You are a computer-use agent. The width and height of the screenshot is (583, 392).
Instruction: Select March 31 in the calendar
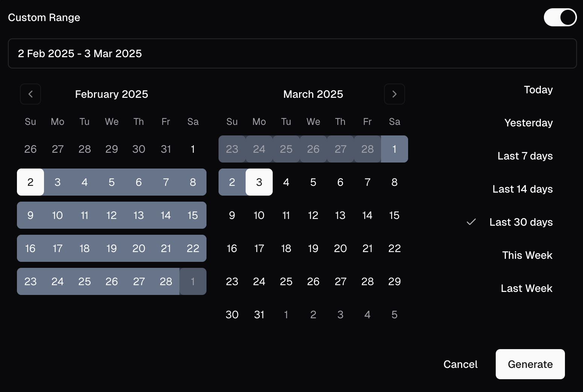point(259,315)
